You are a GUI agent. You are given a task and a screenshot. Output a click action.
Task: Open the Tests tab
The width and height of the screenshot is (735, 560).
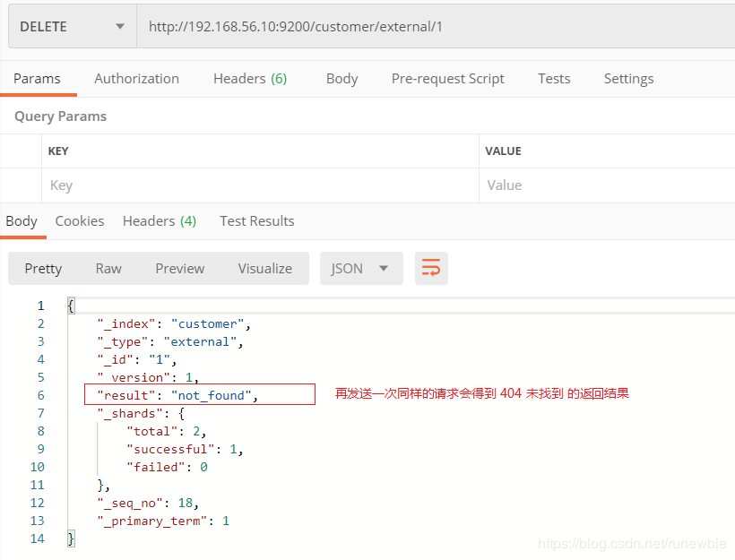click(554, 79)
